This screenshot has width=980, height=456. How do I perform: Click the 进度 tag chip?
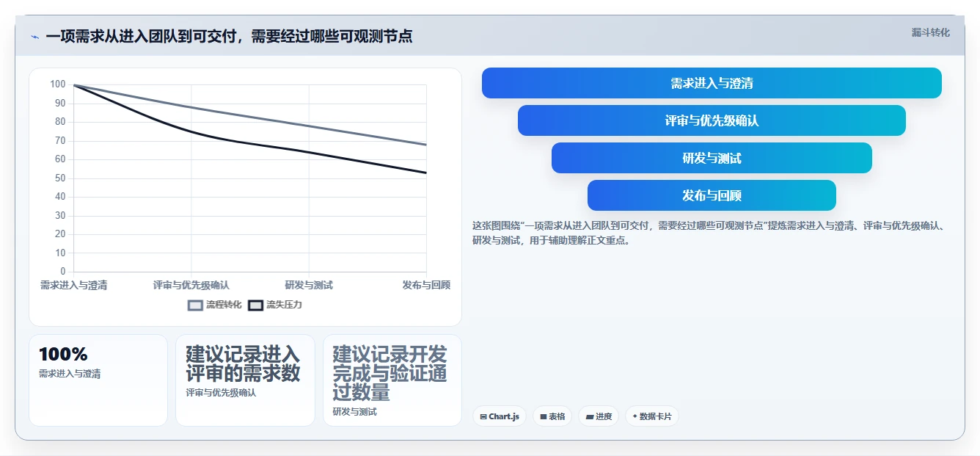click(599, 416)
